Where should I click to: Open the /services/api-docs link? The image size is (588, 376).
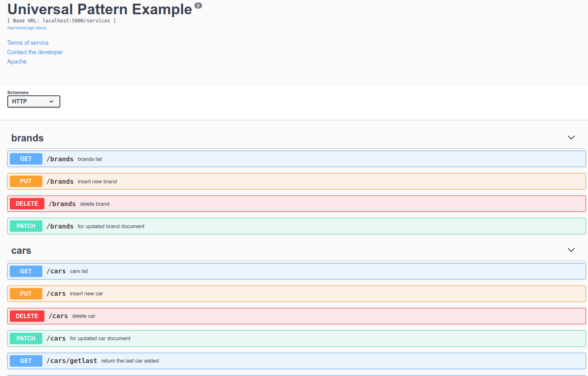[x=26, y=28]
